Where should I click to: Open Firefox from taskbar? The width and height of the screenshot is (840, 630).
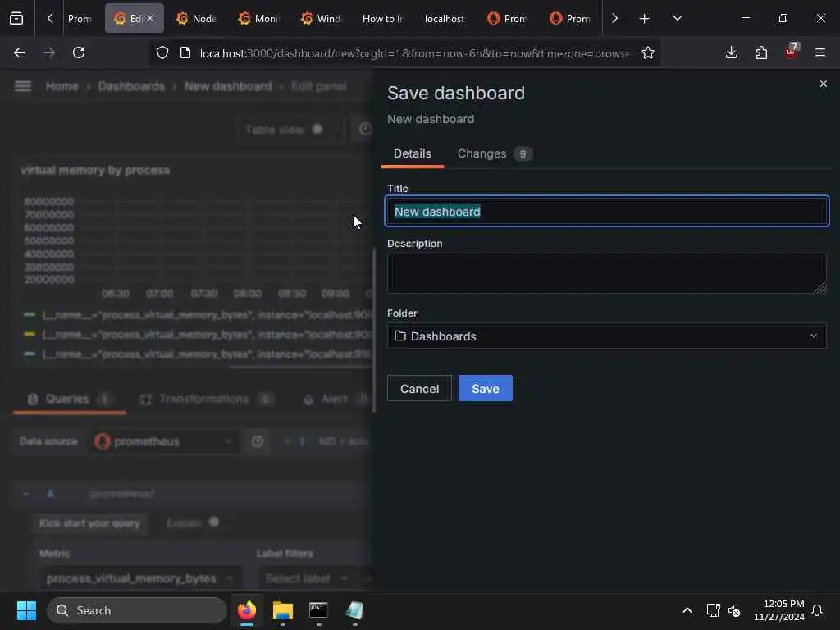pos(247,610)
